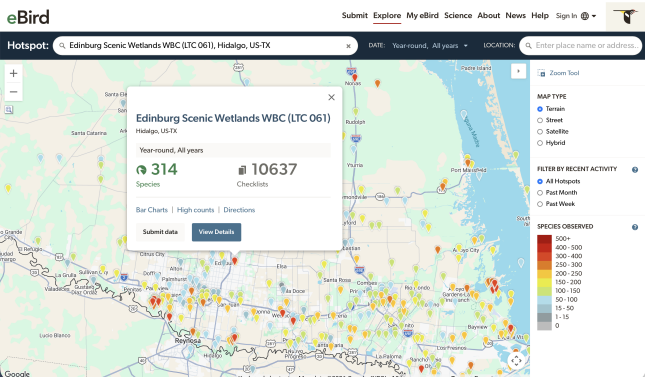Click the globe language icon
The width and height of the screenshot is (645, 377).
pyautogui.click(x=585, y=16)
